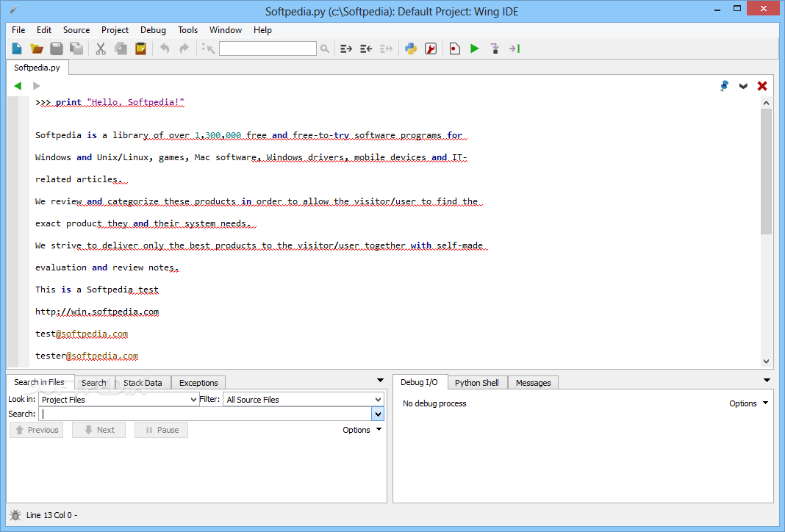Click the toolbar search magnifier icon
The height and width of the screenshot is (532, 785).
click(325, 48)
